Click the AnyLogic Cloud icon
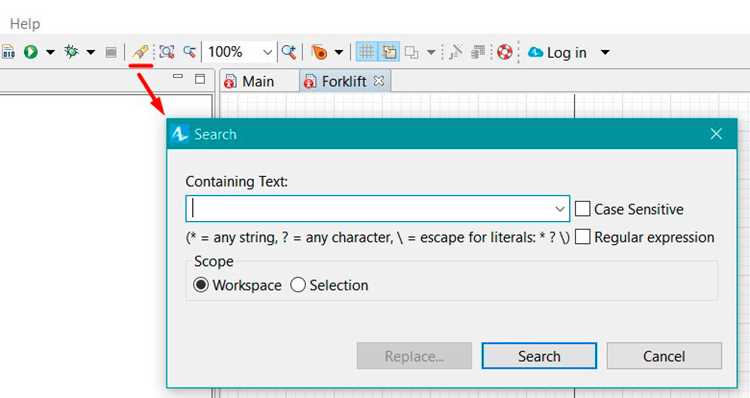The height and width of the screenshot is (398, 750). pyautogui.click(x=535, y=52)
